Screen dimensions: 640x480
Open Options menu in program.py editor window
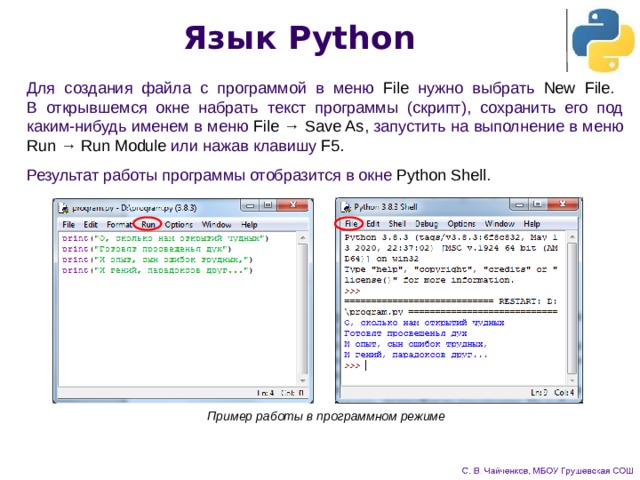179,224
